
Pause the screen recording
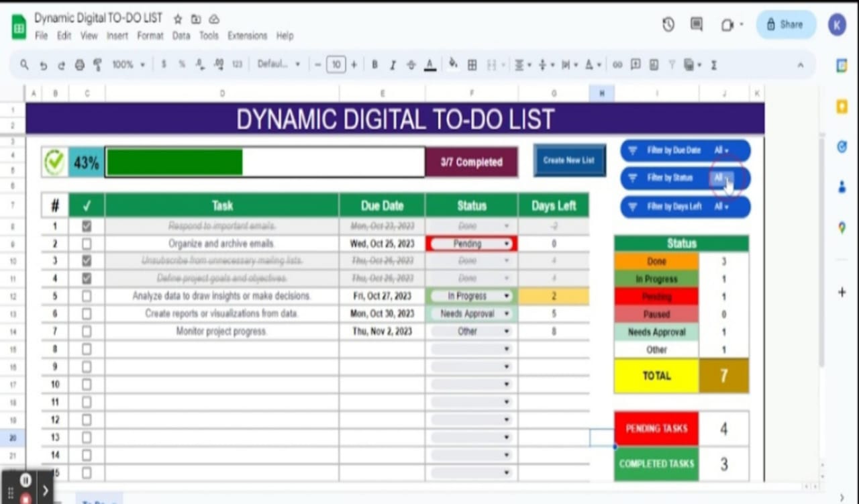pos(26,480)
